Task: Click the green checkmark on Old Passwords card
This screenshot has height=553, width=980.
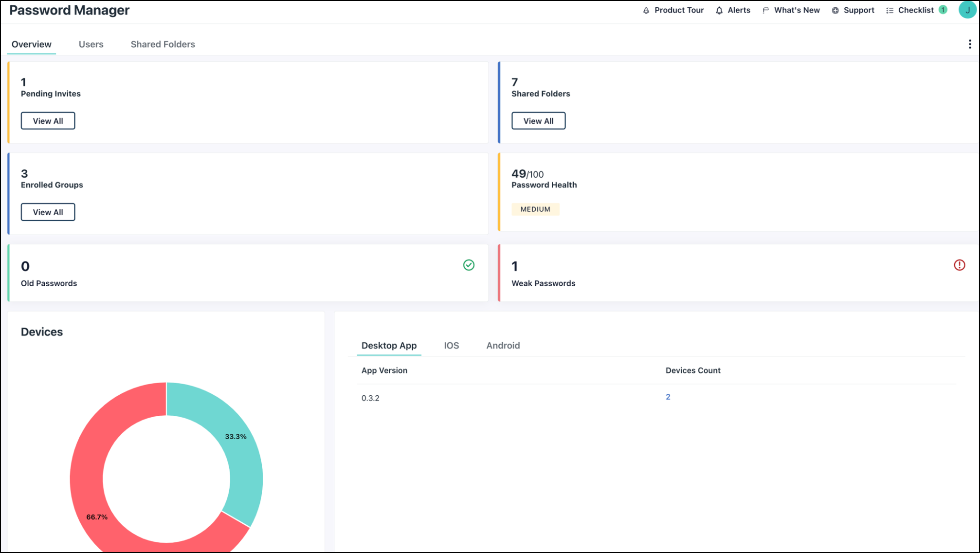Action: tap(468, 265)
